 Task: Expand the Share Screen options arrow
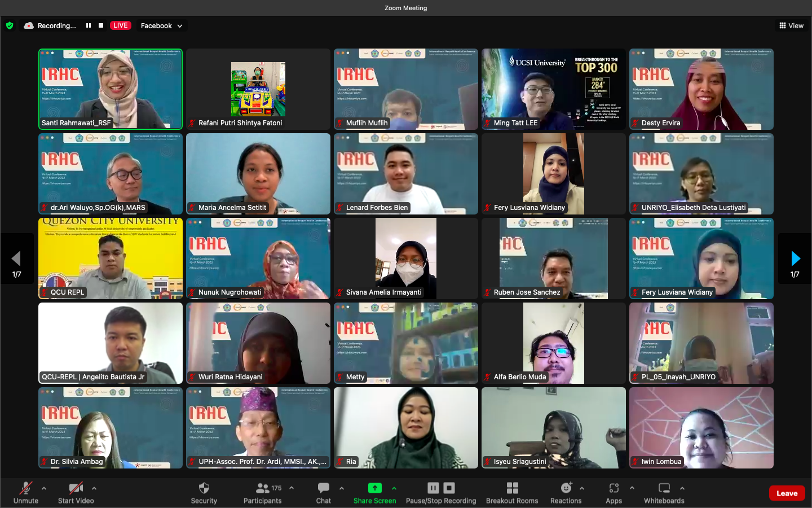coord(394,488)
